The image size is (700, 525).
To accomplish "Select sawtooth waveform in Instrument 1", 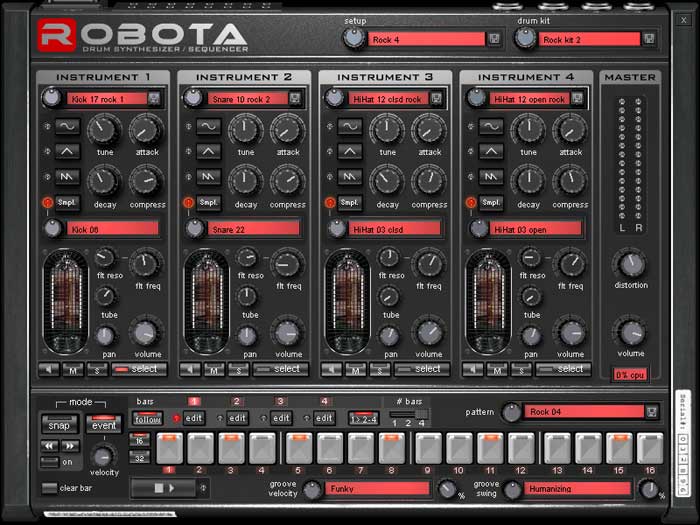I will (x=67, y=177).
